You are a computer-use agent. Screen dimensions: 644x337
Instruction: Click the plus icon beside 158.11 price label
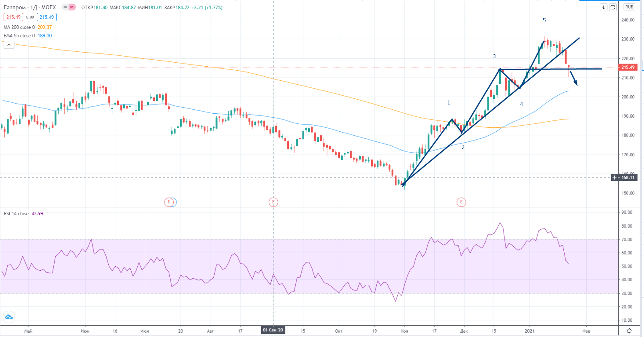(x=614, y=178)
